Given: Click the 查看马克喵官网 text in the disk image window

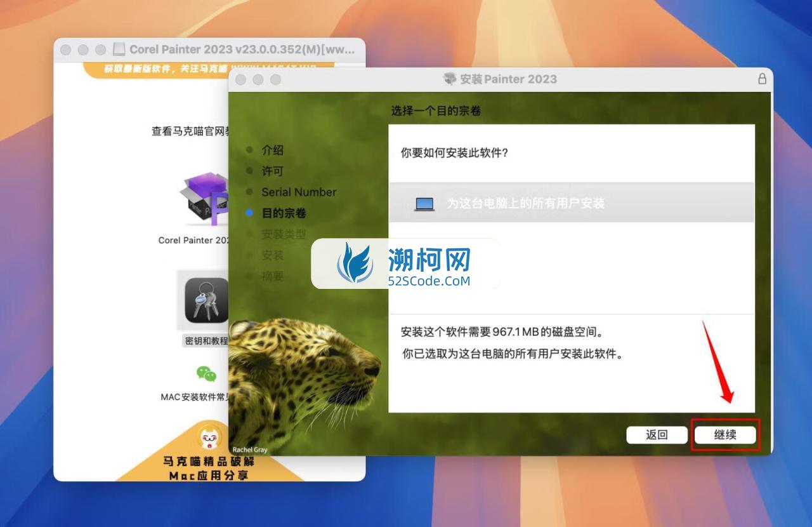Looking at the screenshot, I should click(190, 131).
